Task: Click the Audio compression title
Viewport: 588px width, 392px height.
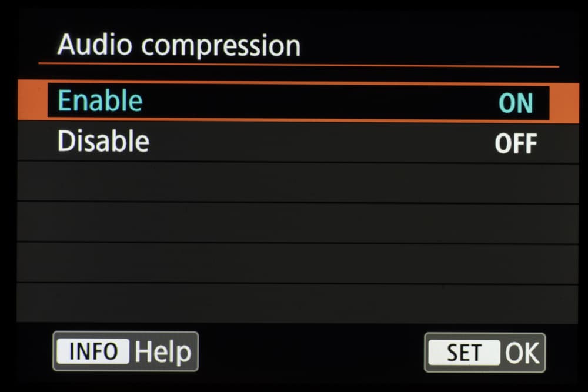Action: (179, 45)
